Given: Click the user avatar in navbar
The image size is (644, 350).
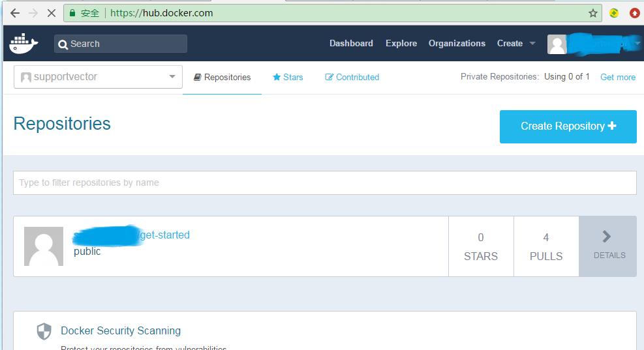Looking at the screenshot, I should 557,44.
